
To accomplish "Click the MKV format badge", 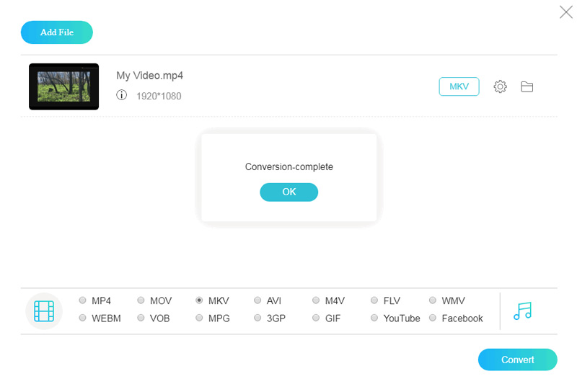I will pos(459,86).
